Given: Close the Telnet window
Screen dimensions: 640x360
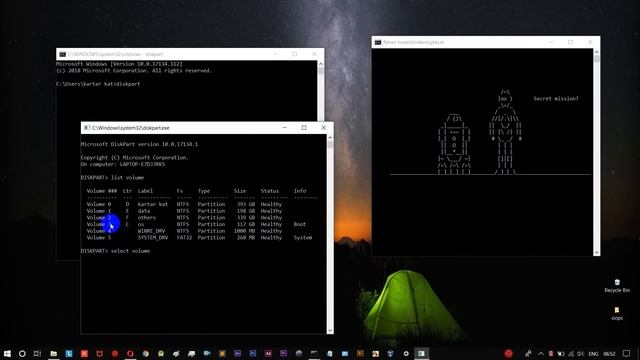Looking at the screenshot, I should coord(590,42).
